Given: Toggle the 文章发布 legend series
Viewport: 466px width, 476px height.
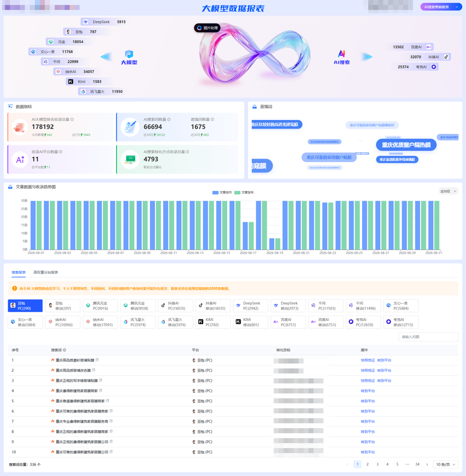Looking at the screenshot, I should (x=244, y=192).
